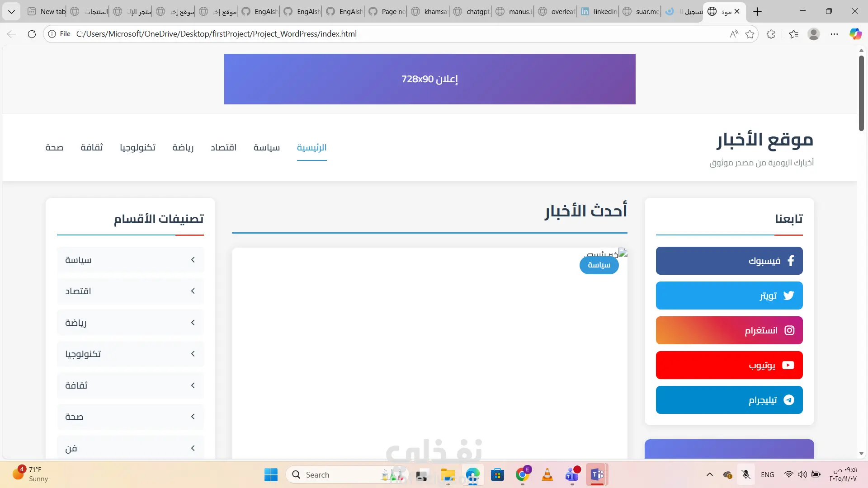This screenshot has width=868, height=488.
Task: Click the browser refresh button
Action: point(32,34)
